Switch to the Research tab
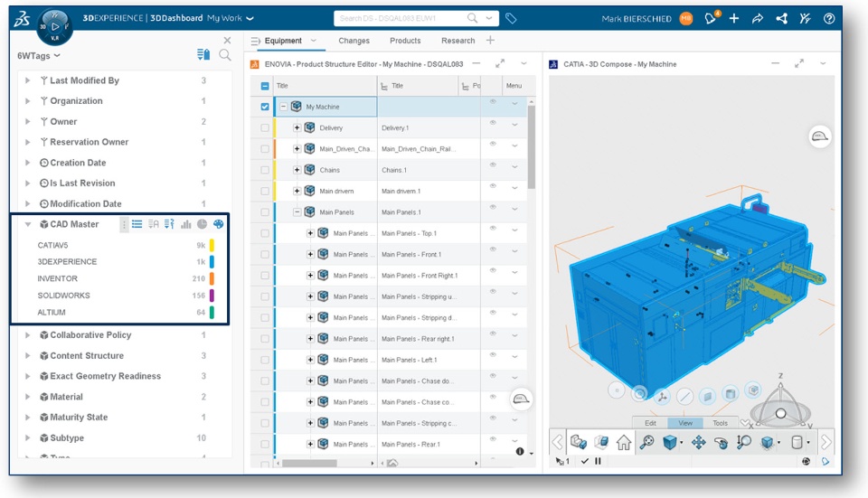868x498 pixels. coord(458,41)
